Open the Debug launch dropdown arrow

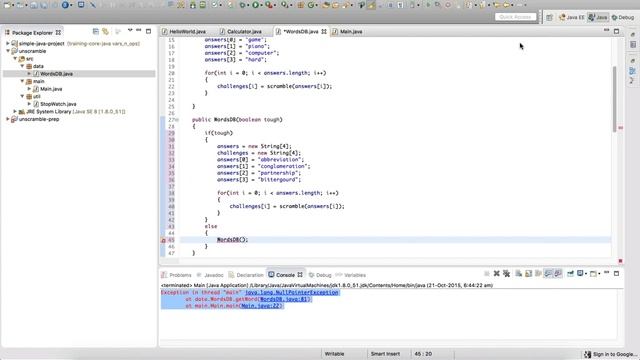[x=249, y=5]
